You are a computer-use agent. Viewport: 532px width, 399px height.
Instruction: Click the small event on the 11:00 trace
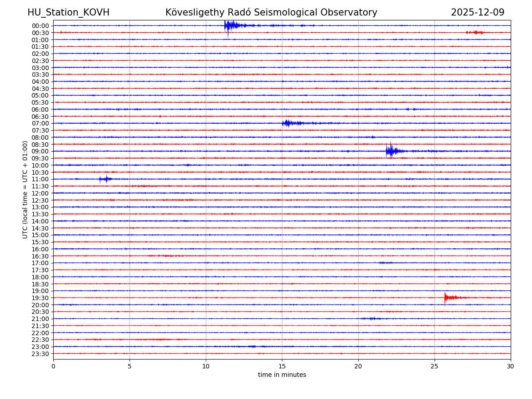[106, 179]
